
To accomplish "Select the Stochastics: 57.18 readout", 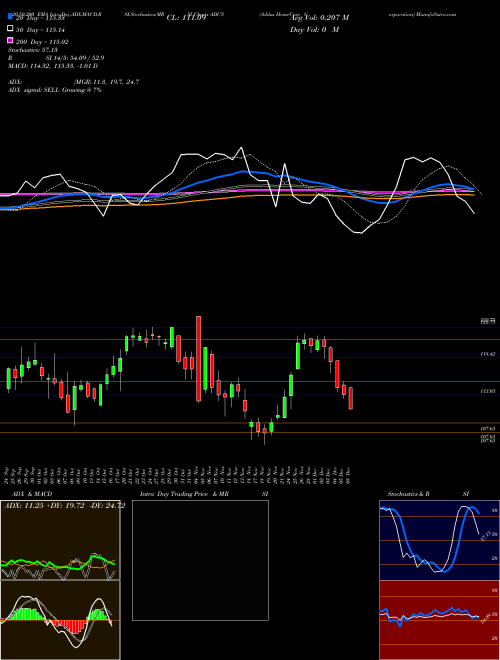I will (33, 50).
